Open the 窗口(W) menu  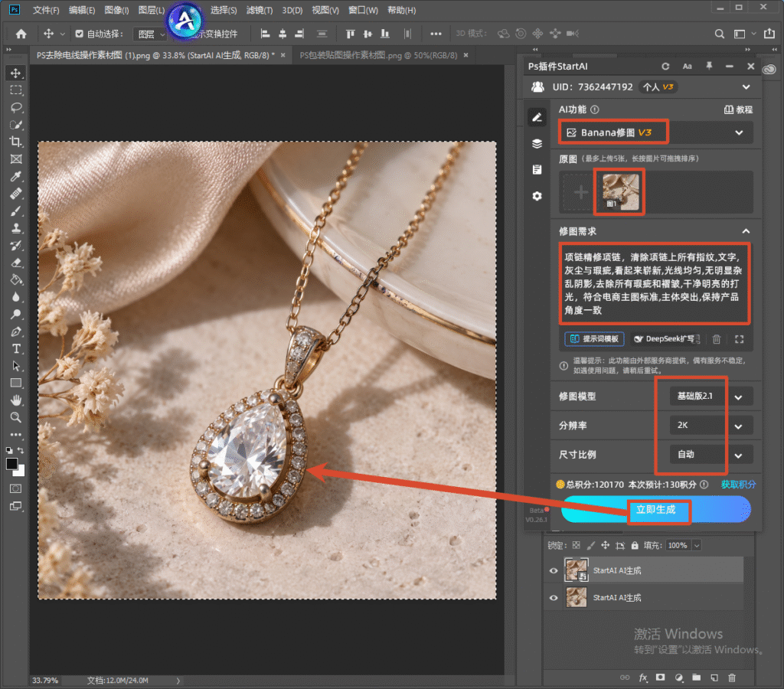pos(363,10)
